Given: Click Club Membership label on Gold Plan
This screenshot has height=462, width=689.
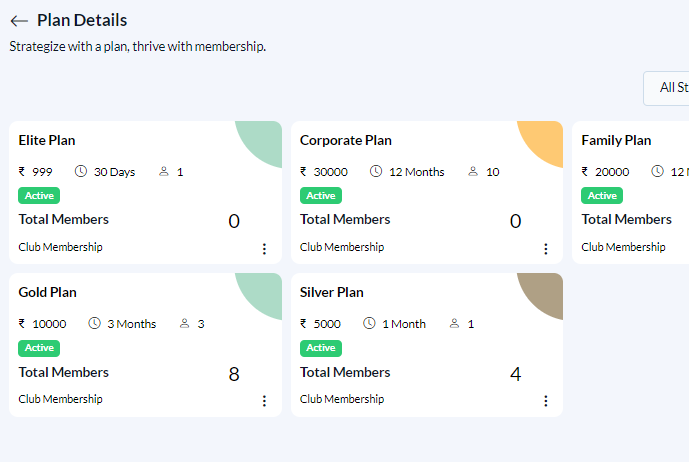Looking at the screenshot, I should pyautogui.click(x=61, y=399).
